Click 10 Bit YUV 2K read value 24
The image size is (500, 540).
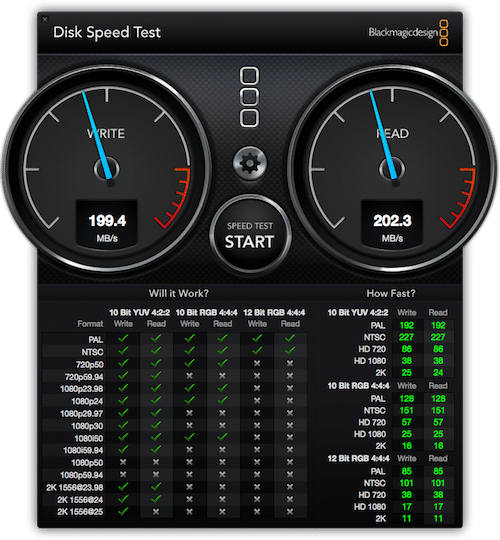(x=438, y=373)
